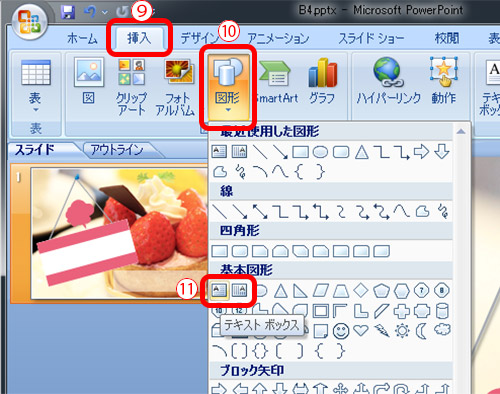Open the Photo Album tool
The width and height of the screenshot is (500, 394).
(x=176, y=87)
